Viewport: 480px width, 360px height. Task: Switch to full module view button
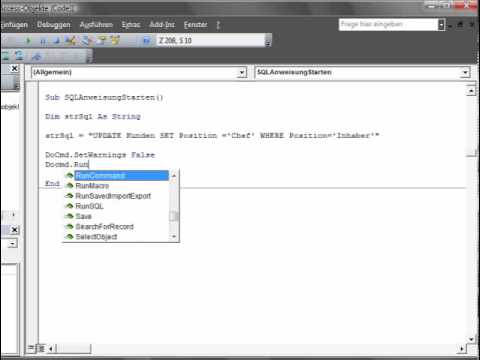[x=41, y=348]
